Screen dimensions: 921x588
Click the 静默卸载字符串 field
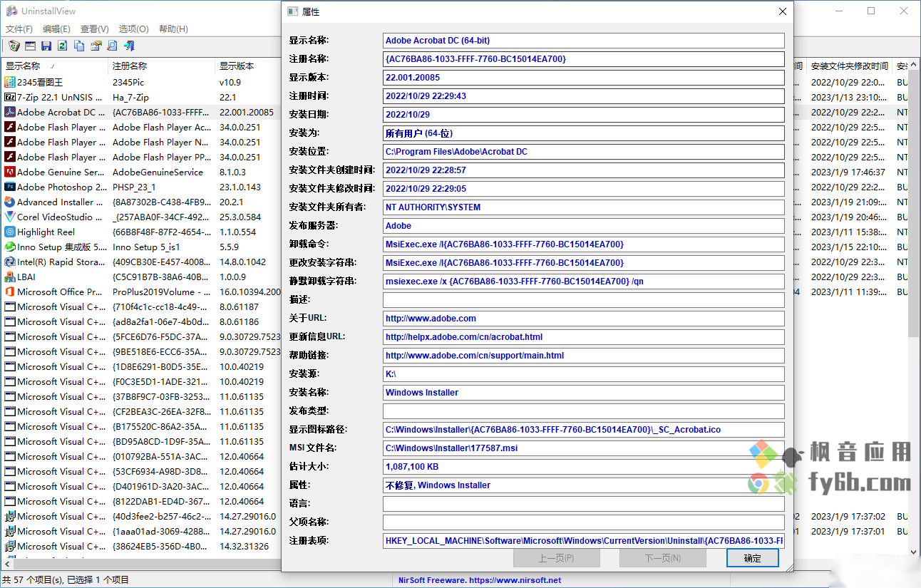coord(583,282)
